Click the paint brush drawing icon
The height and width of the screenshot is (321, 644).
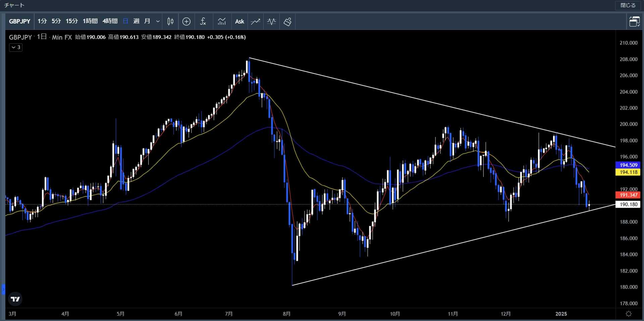click(287, 21)
